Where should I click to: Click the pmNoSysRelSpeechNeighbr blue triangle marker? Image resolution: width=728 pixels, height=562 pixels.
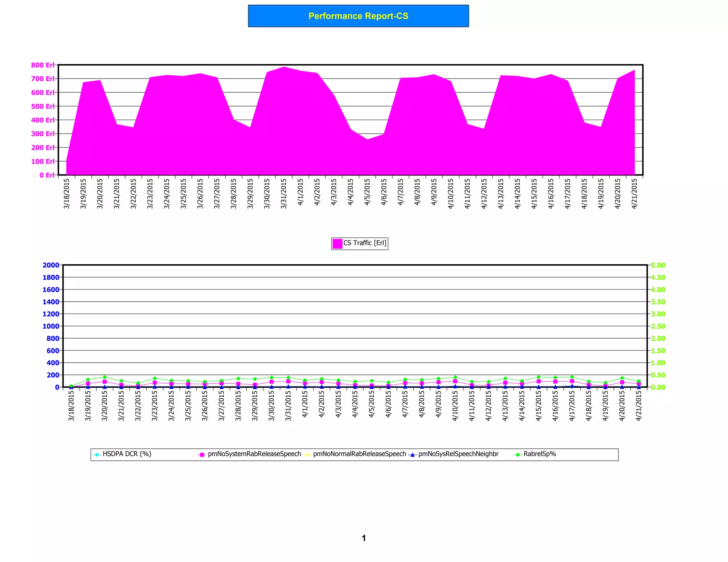tap(412, 454)
